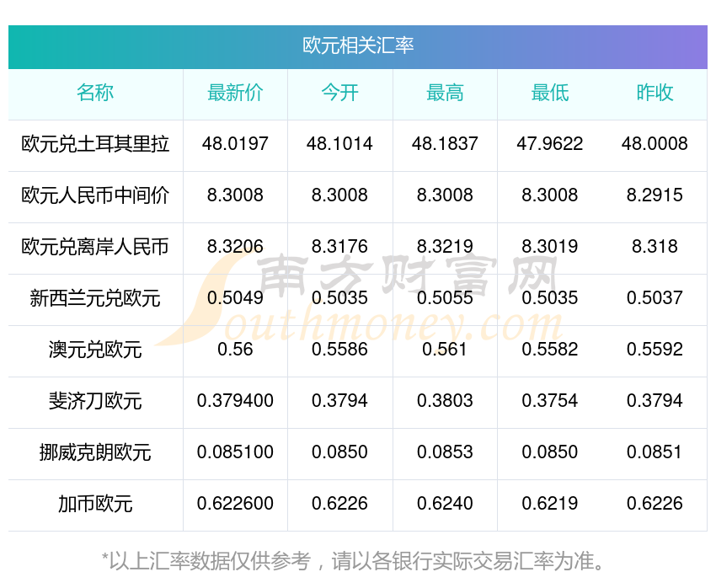Click 欧元人民币中间价 最新价 value 8.3008

(x=235, y=195)
